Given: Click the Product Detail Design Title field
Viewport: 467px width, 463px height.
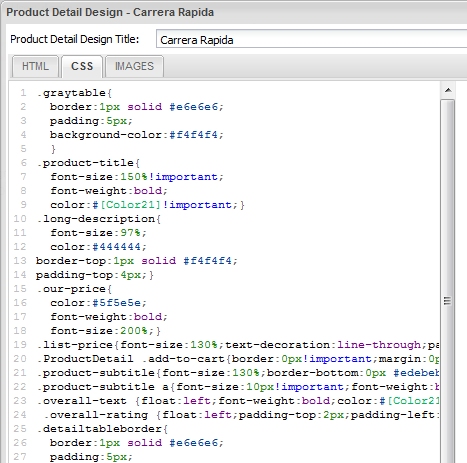Looking at the screenshot, I should tap(311, 40).
